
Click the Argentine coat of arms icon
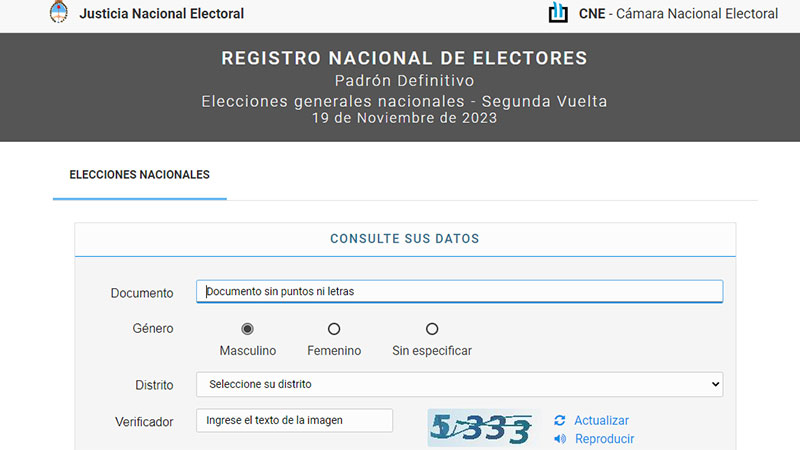(x=58, y=14)
